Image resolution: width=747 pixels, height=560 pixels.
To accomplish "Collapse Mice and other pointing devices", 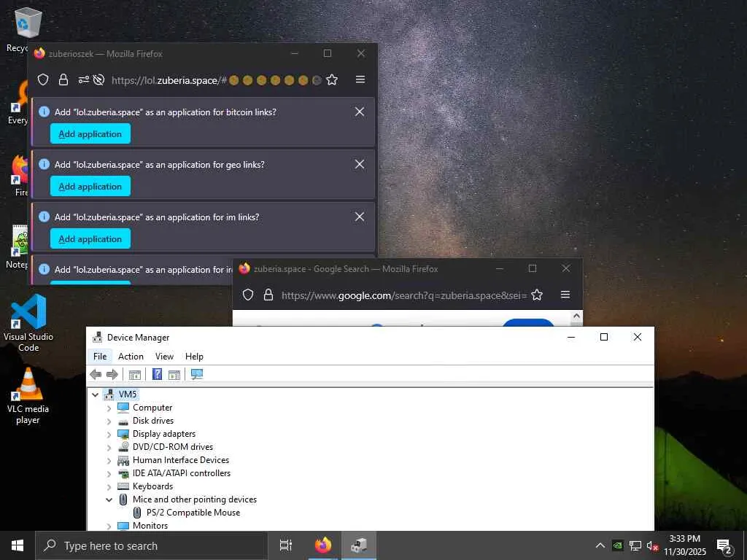I will pyautogui.click(x=109, y=499).
